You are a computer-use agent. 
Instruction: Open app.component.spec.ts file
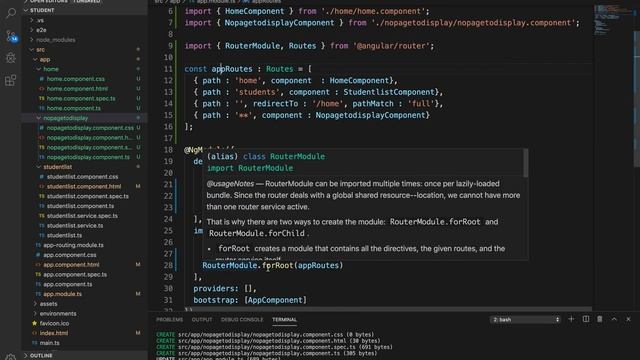[x=75, y=275]
